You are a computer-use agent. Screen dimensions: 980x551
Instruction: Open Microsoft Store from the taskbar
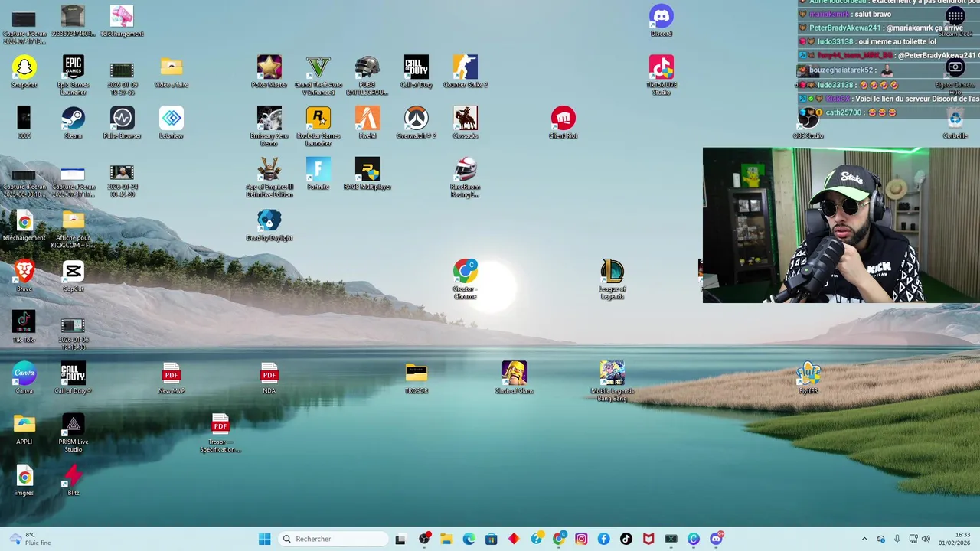[491, 539]
